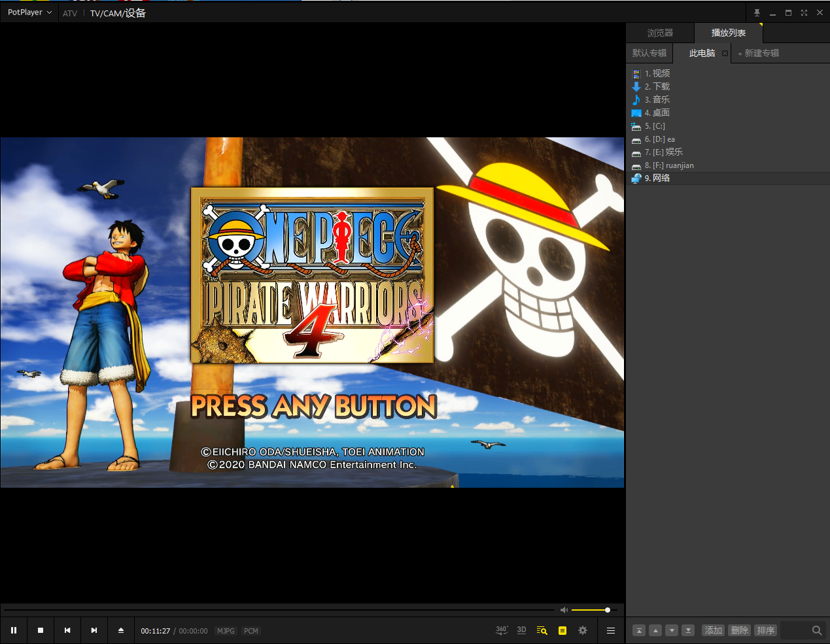Toggle the yellow playlist panel icon
This screenshot has height=644, width=830.
pos(562,630)
